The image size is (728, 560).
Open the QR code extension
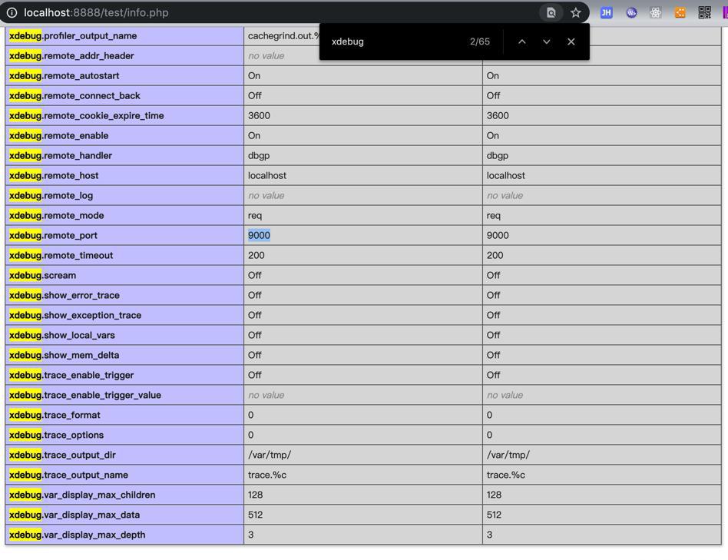(x=705, y=12)
